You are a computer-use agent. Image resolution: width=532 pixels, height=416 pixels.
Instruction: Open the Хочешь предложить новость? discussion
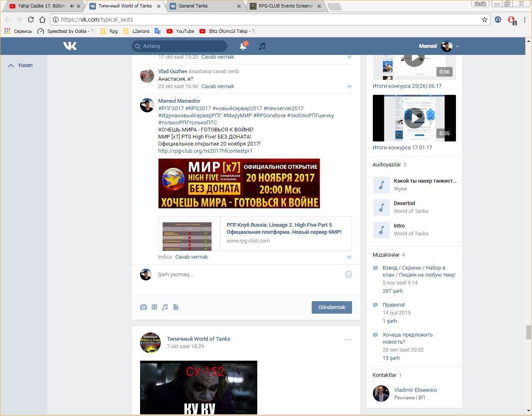click(x=408, y=338)
